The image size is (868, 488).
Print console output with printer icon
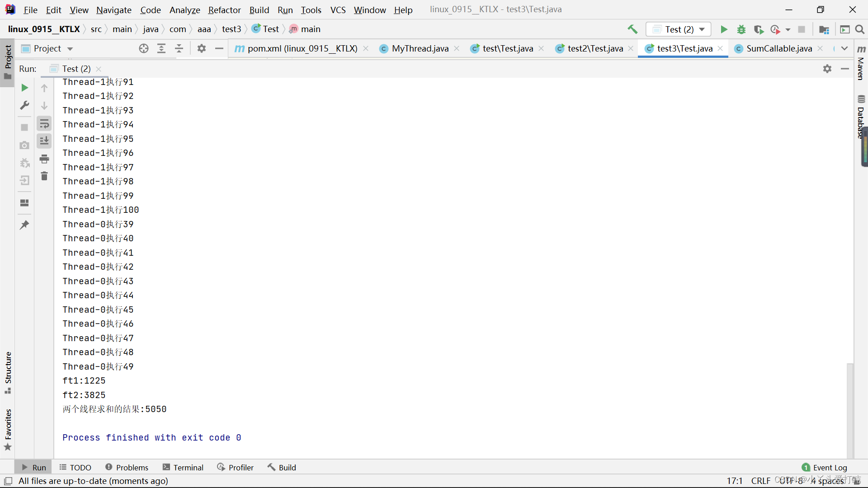click(44, 159)
